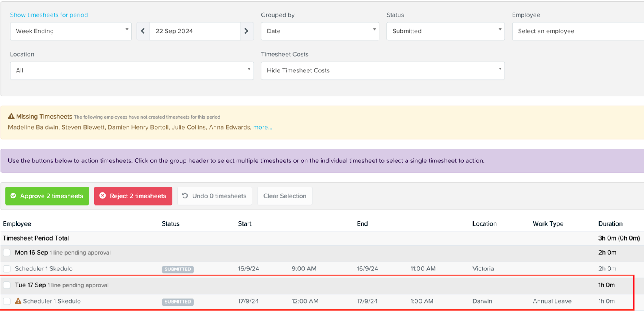The height and width of the screenshot is (315, 644).
Task: Click Tue 17 Sep group header text
Action: coord(30,285)
